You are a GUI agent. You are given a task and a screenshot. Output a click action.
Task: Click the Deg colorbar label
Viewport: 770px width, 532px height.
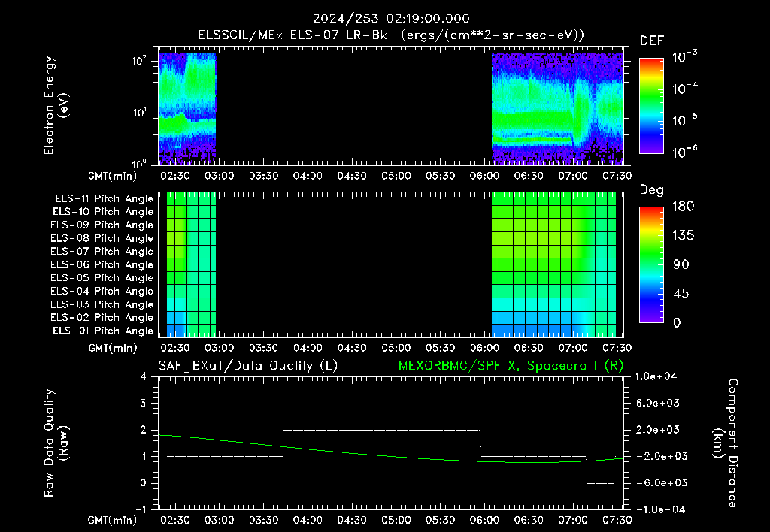652,190
